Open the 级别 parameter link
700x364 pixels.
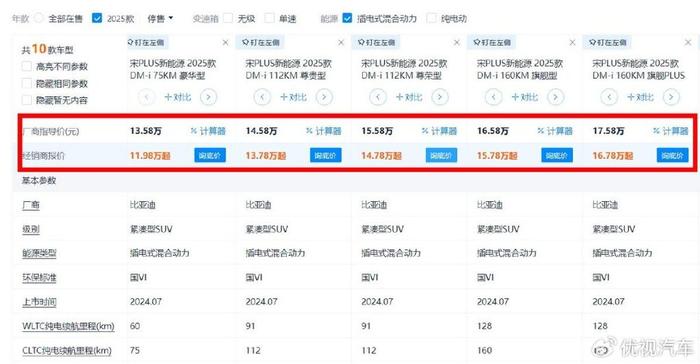(x=31, y=229)
